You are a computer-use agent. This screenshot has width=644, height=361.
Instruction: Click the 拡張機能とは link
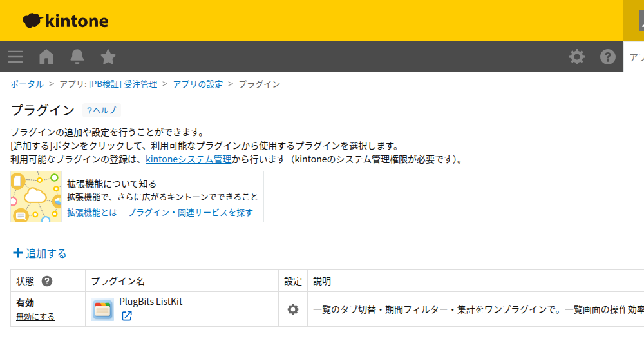[92, 213]
